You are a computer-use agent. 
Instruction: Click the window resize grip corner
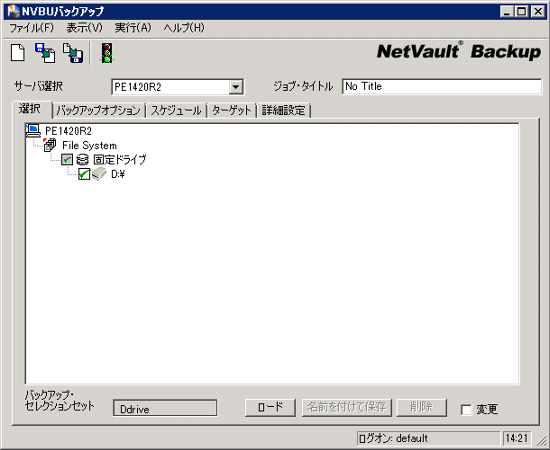click(543, 441)
